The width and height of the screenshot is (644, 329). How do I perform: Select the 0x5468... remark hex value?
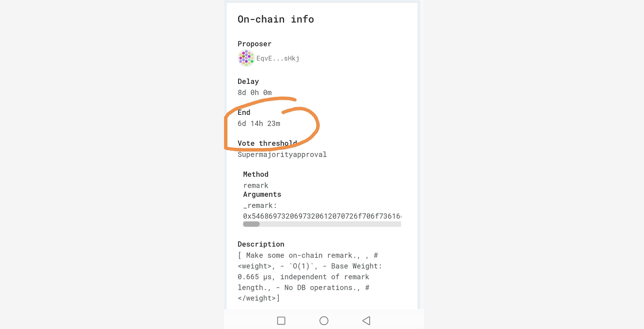(322, 216)
